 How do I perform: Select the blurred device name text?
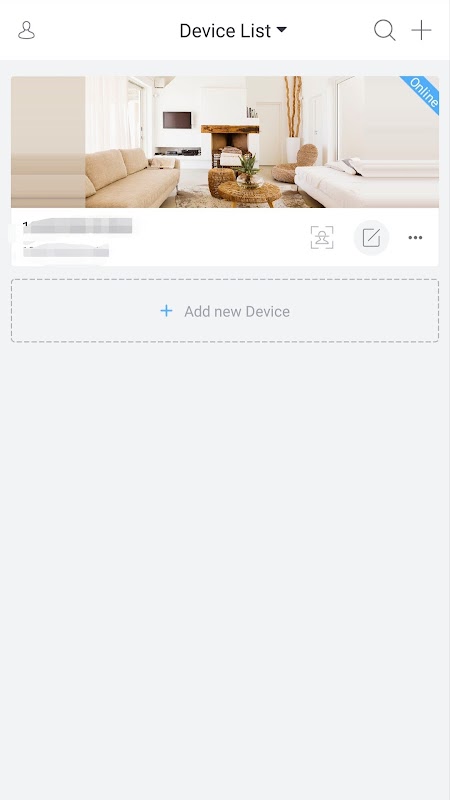(78, 226)
